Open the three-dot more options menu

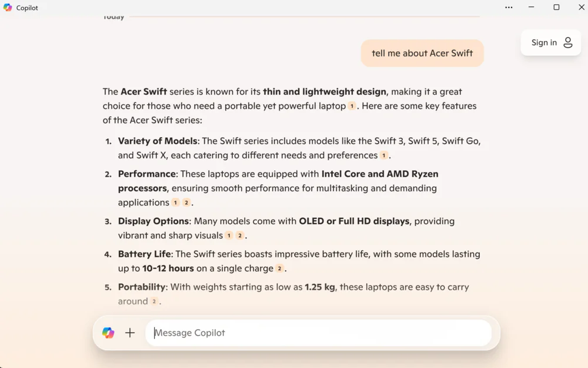click(509, 8)
